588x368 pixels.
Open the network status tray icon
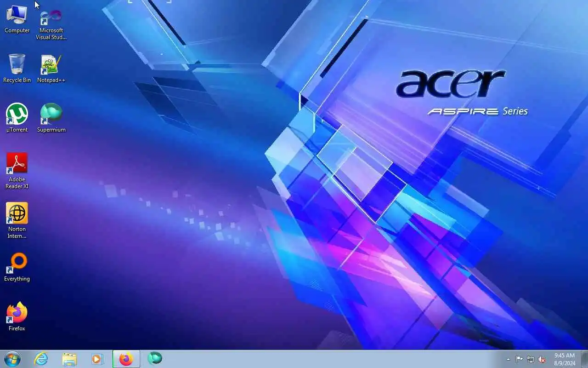(x=531, y=359)
